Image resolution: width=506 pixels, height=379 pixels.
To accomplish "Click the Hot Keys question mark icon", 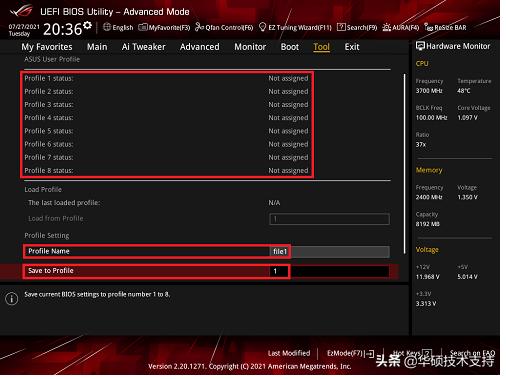I will point(427,353).
